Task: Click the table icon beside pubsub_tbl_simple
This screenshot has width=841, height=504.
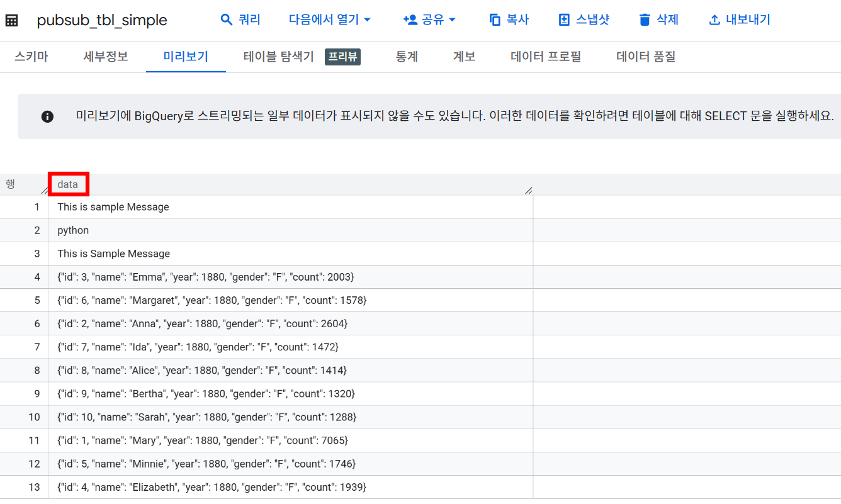Action: coord(11,20)
